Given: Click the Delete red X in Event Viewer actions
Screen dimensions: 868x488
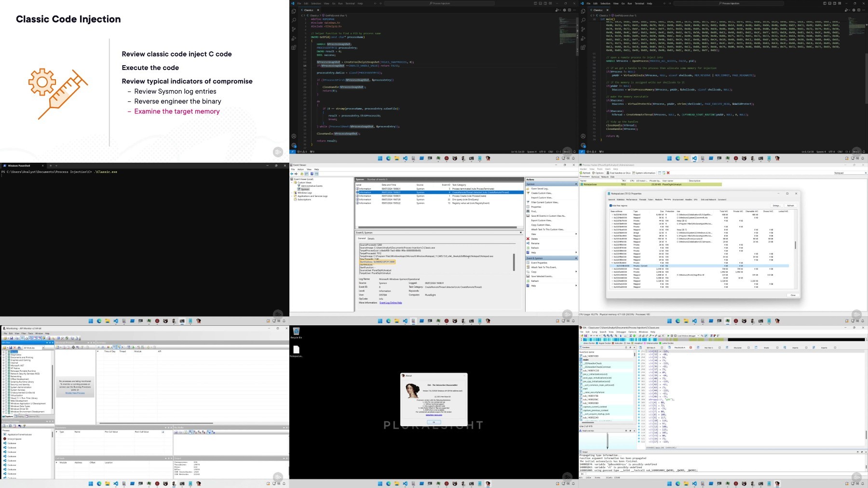Looking at the screenshot, I should [528, 239].
